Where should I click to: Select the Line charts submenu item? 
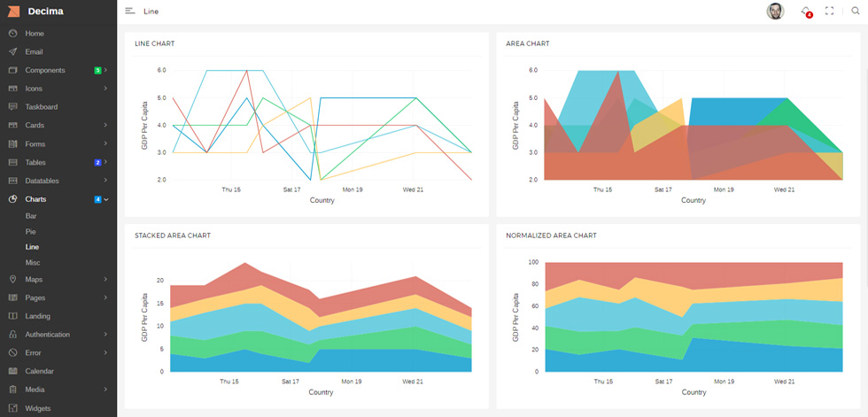(x=32, y=247)
